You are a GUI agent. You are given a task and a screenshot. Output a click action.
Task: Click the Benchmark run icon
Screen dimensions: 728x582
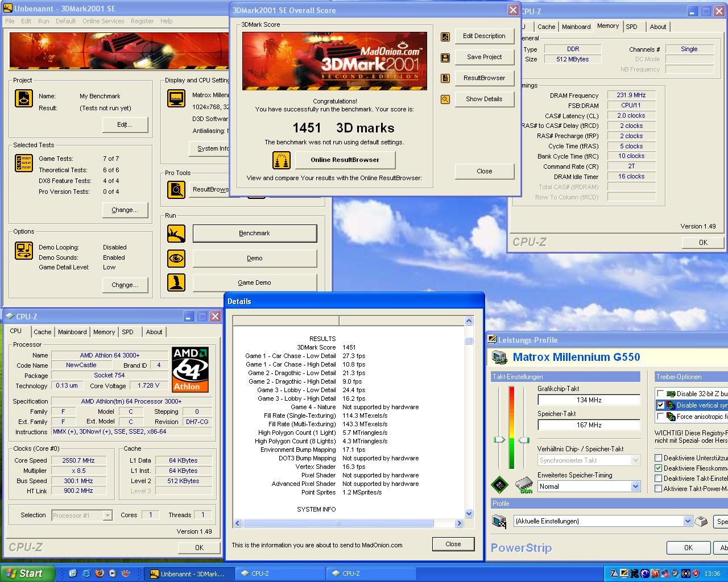tap(176, 234)
